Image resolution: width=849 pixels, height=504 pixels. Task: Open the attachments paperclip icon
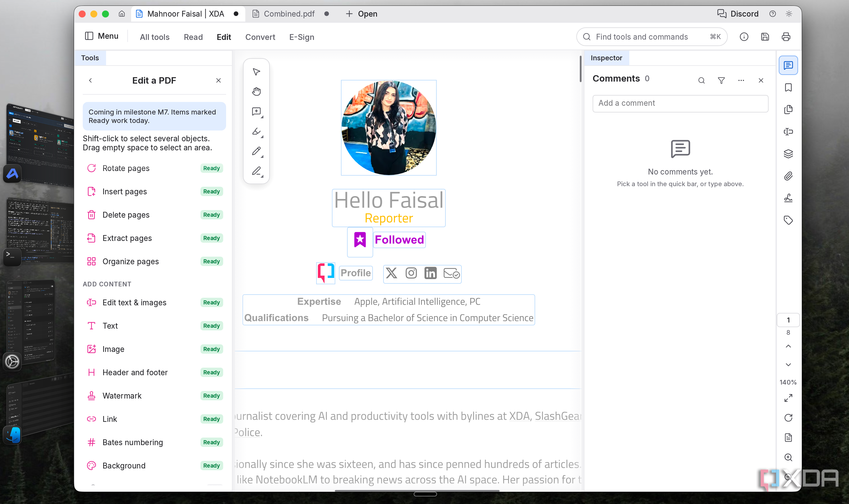point(788,176)
